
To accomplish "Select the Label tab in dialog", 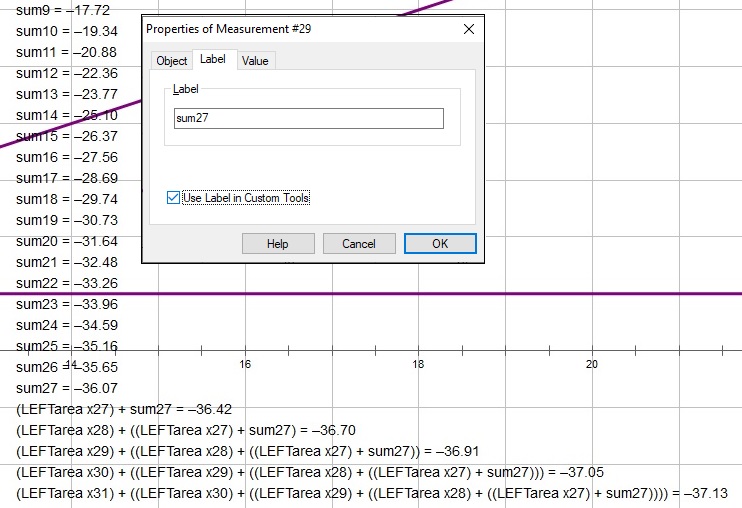I will 213,60.
